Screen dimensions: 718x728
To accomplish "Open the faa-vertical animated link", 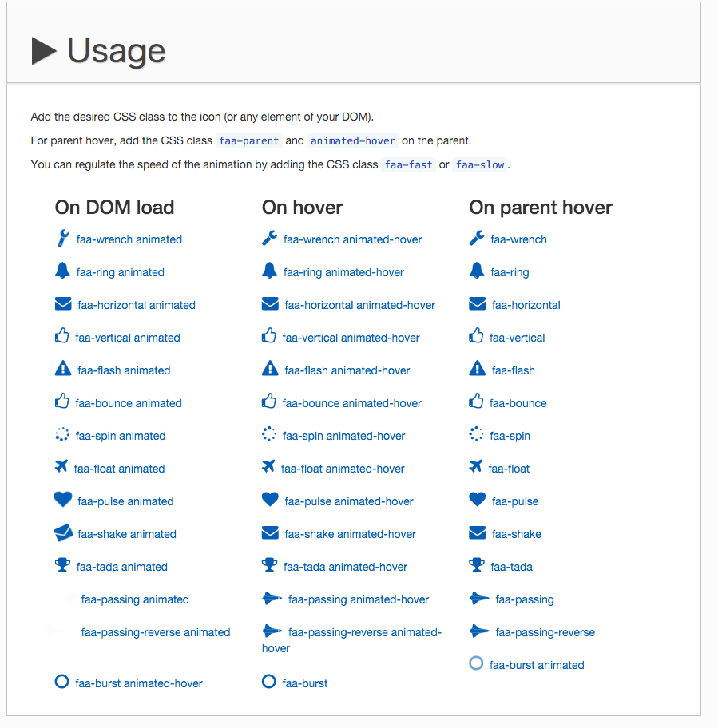I will [x=128, y=338].
